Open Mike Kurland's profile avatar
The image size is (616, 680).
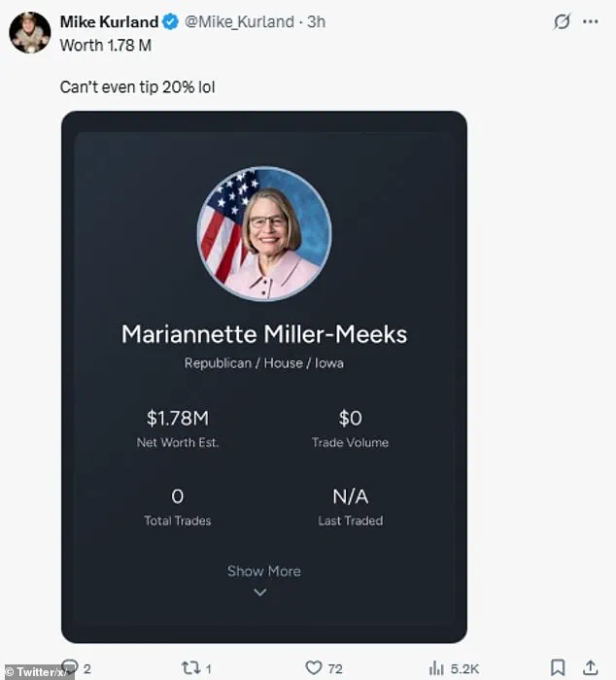point(30,32)
